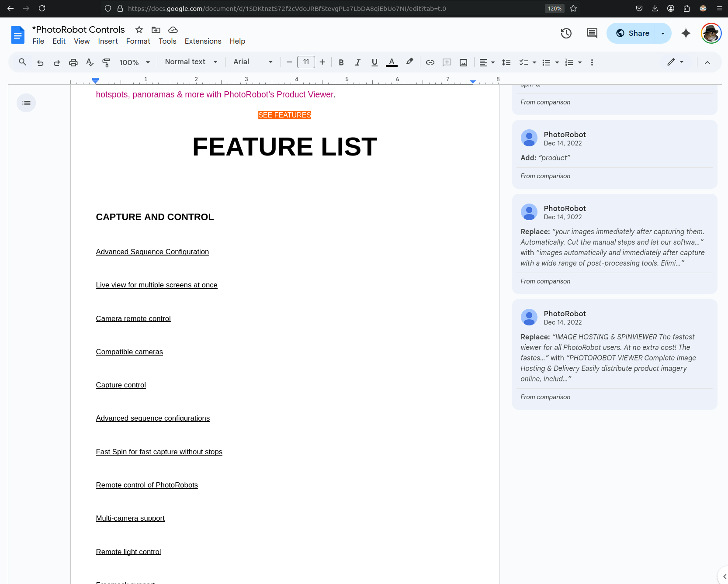
Task: Open Arial font dropdown
Action: point(253,62)
